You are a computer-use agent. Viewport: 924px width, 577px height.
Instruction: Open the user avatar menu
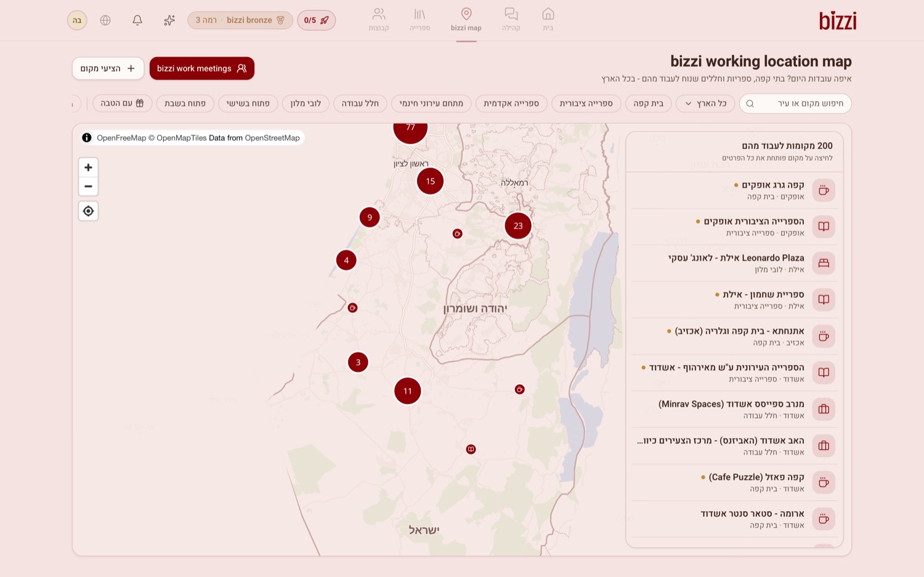77,20
